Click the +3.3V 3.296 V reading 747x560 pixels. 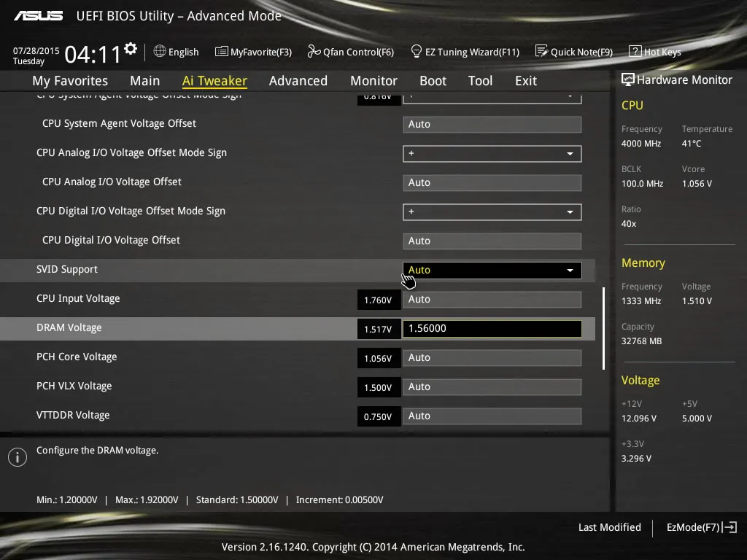click(636, 458)
